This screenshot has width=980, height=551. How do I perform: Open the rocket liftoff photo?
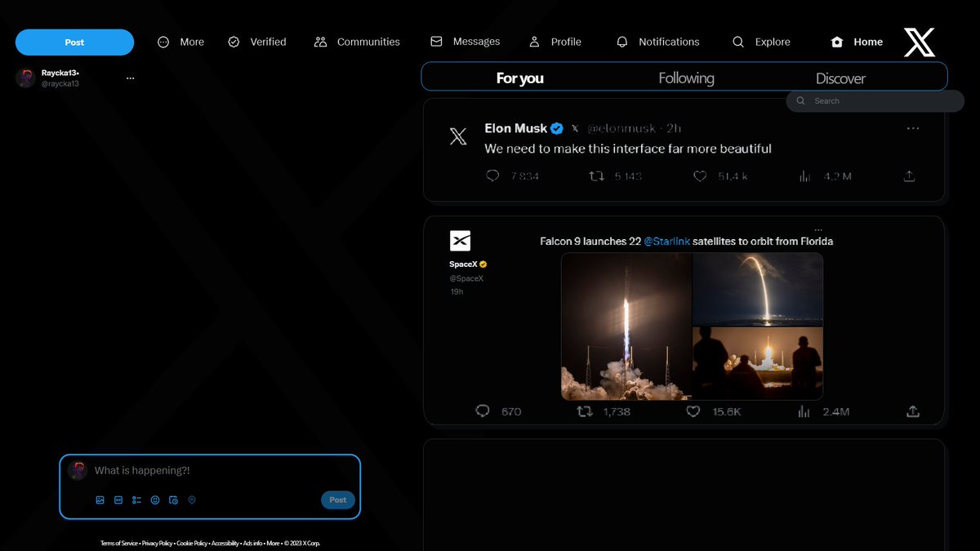point(626,326)
